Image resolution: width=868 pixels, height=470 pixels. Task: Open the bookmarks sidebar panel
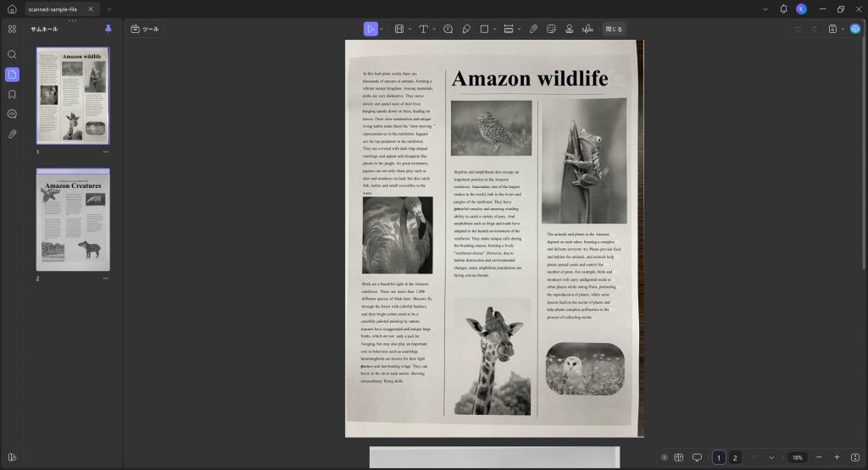(x=12, y=95)
